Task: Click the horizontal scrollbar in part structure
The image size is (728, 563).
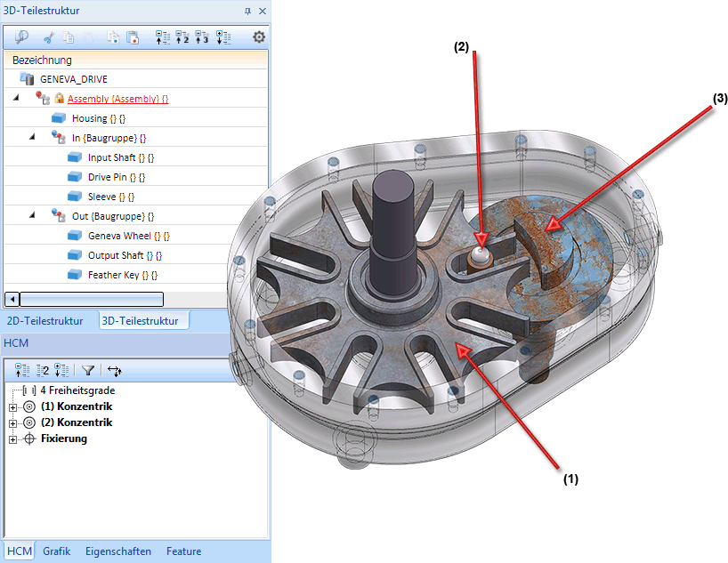Action: tap(91, 299)
